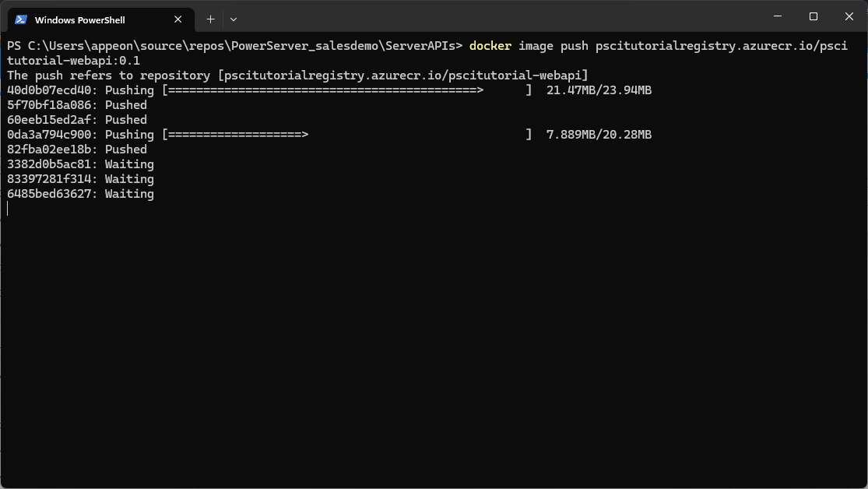Open a new terminal tab with the plus
This screenshot has width=868, height=489.
click(210, 19)
